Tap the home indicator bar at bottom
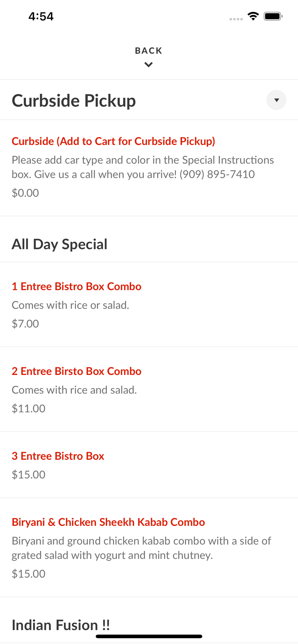The width and height of the screenshot is (298, 644). (x=149, y=636)
